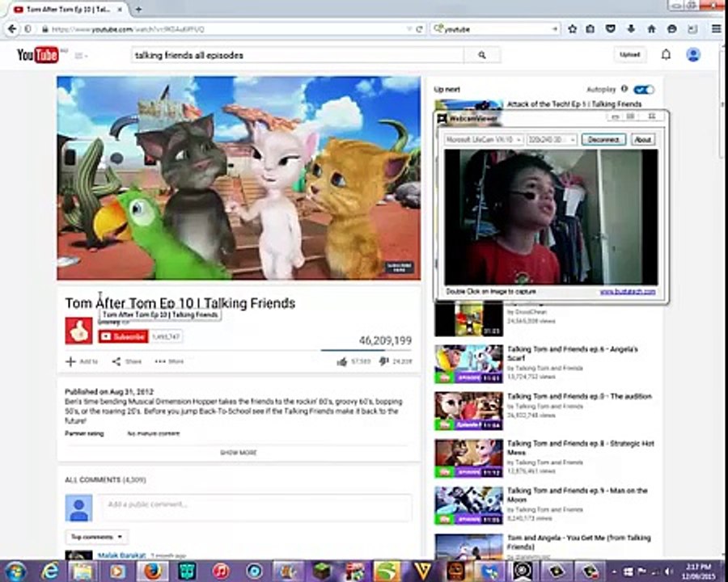The width and height of the screenshot is (728, 582).
Task: Open ep.9 Man on the Moon video link
Action: click(577, 495)
